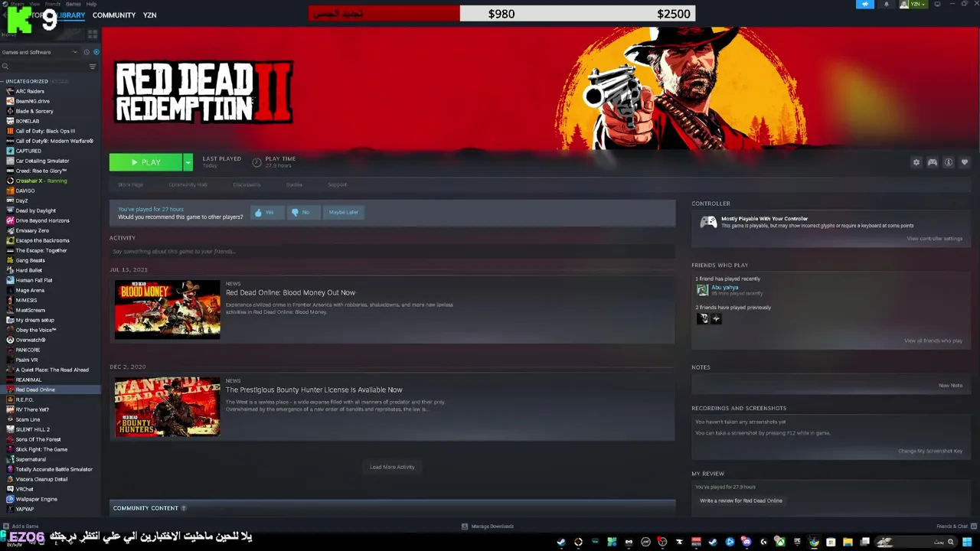Open library advanced filter icon

[x=93, y=67]
